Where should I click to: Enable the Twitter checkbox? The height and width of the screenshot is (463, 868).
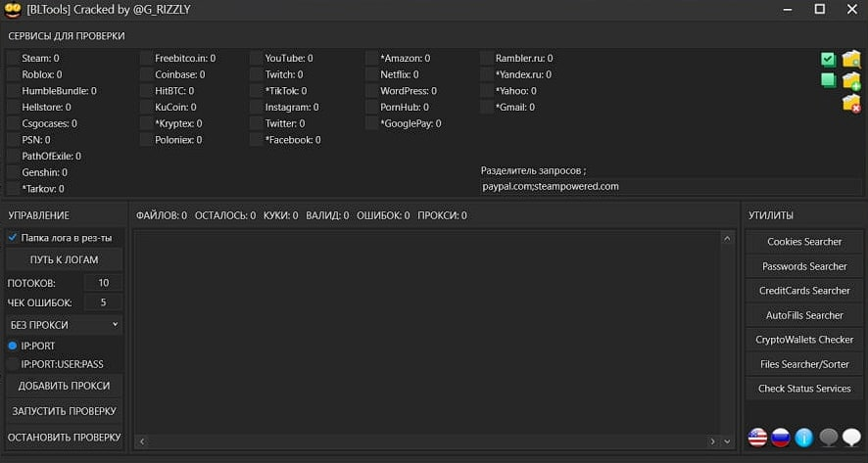click(256, 123)
